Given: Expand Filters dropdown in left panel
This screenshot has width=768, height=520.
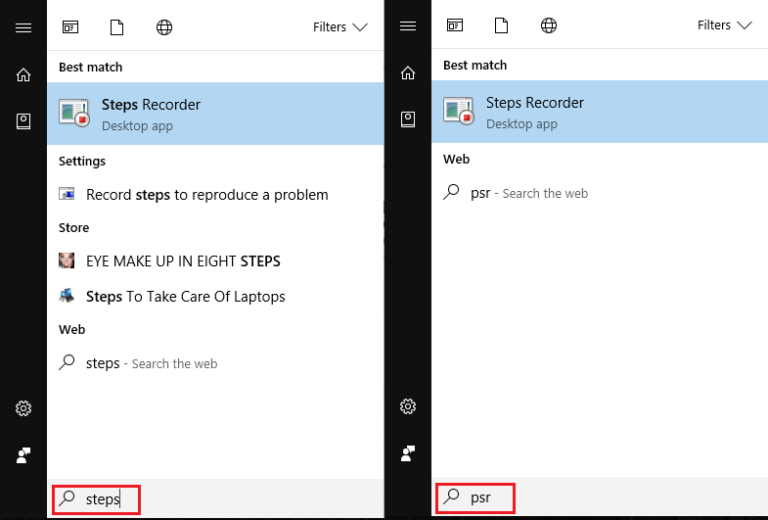Looking at the screenshot, I should 340,27.
